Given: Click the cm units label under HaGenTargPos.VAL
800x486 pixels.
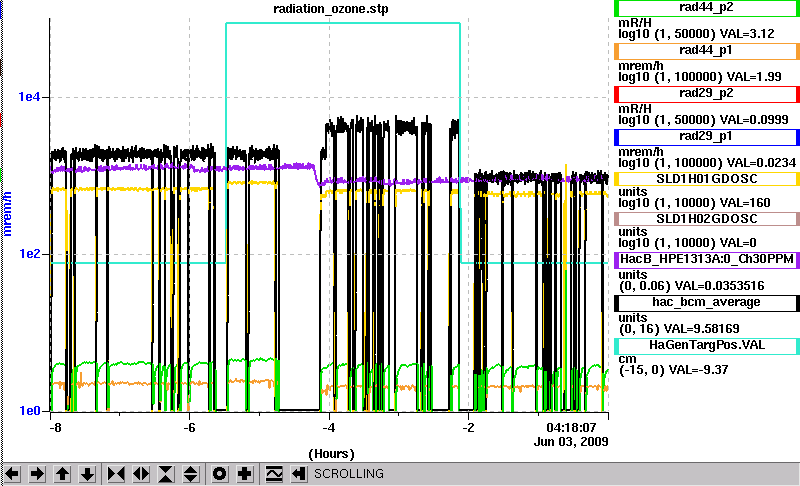Looking at the screenshot, I should pos(628,359).
